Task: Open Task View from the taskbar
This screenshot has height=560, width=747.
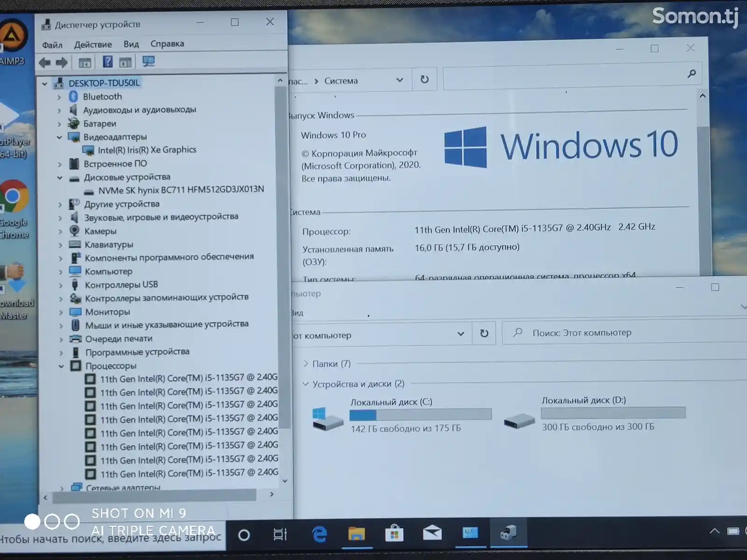Action: tap(280, 535)
